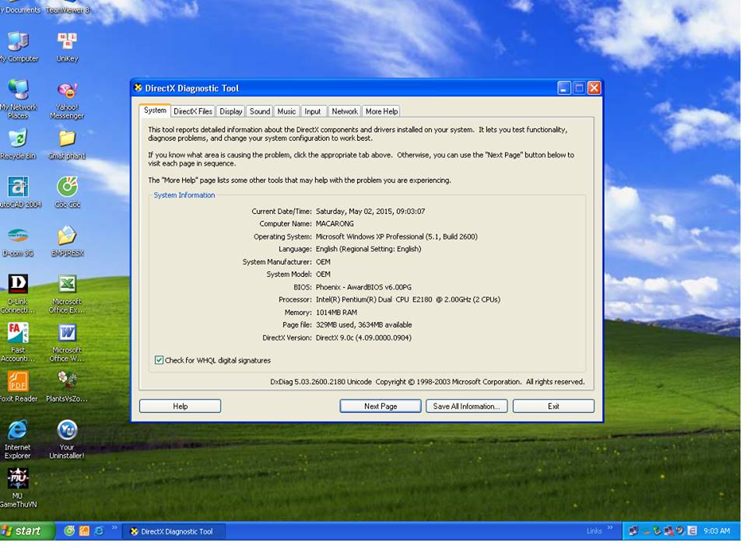
Task: Click Save All Information button
Action: (x=466, y=406)
